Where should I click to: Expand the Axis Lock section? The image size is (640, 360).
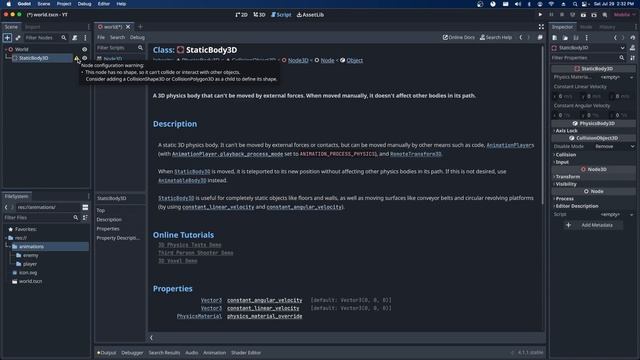point(566,131)
